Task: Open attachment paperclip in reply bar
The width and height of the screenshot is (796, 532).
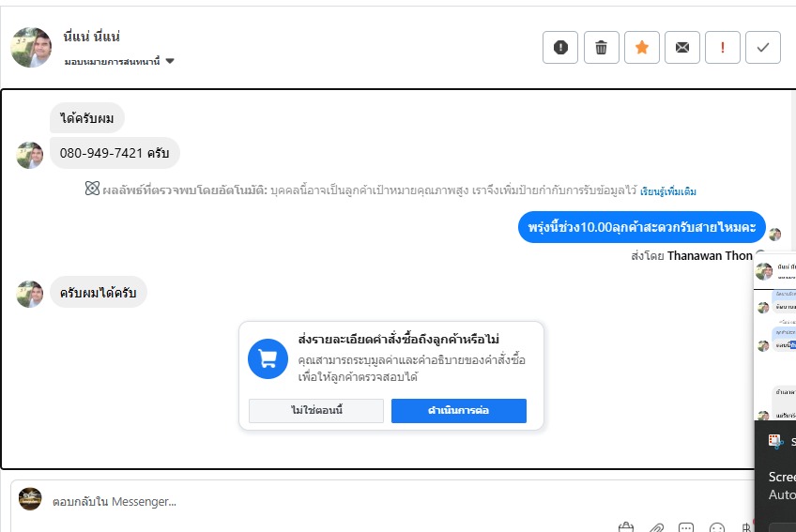Action: tap(657, 527)
